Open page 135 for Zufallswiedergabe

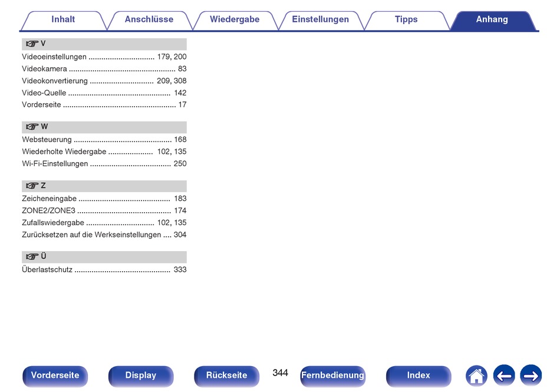click(180, 223)
